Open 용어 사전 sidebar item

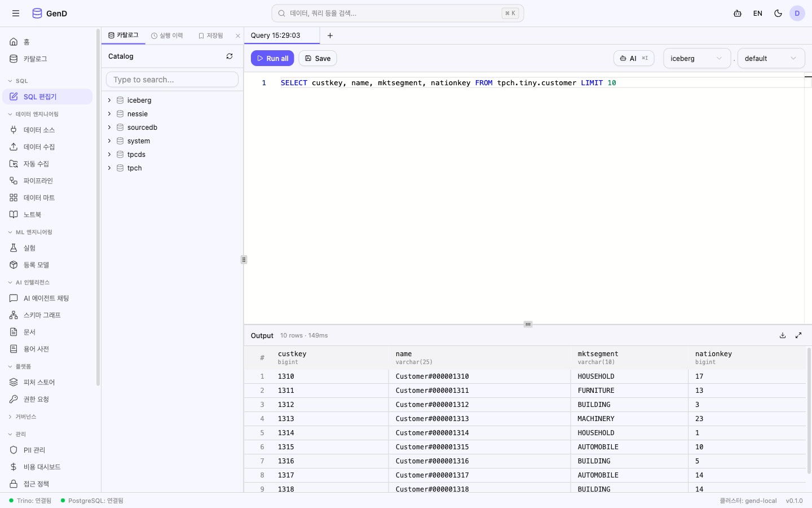(x=47, y=349)
